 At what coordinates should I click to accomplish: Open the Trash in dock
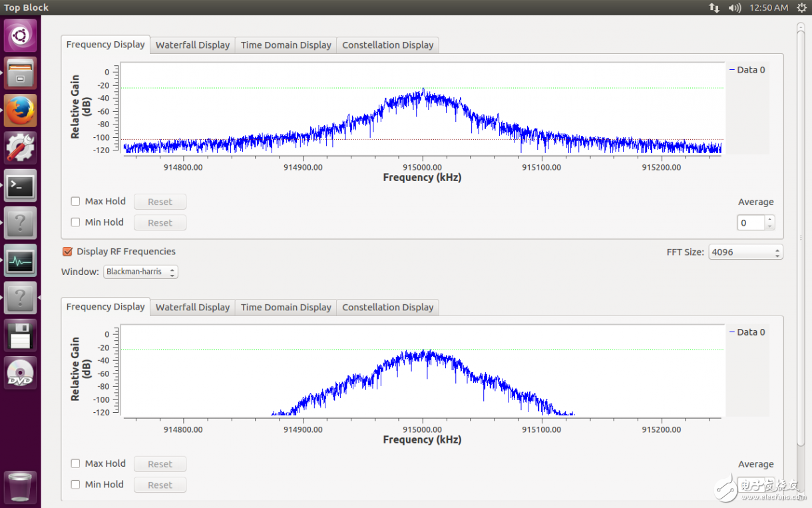(x=20, y=487)
